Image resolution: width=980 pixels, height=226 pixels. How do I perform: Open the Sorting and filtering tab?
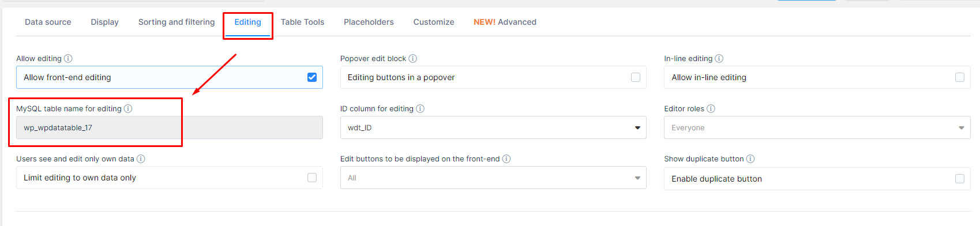click(177, 22)
